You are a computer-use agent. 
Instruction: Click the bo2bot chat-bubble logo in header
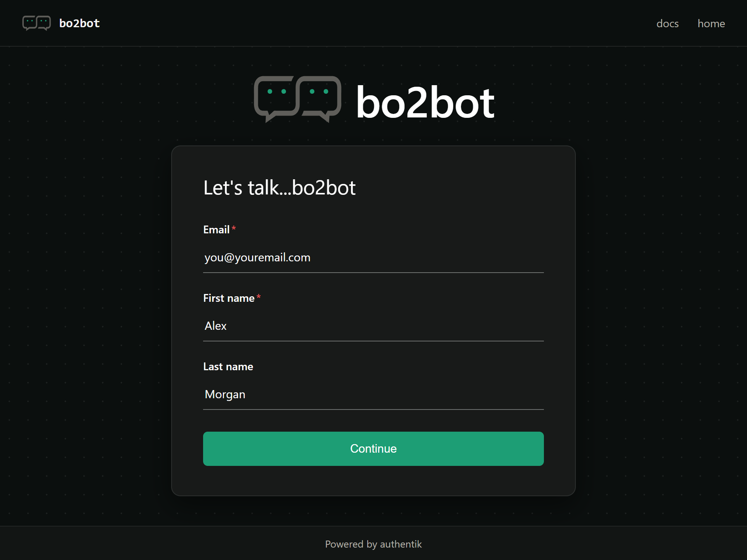point(37,23)
